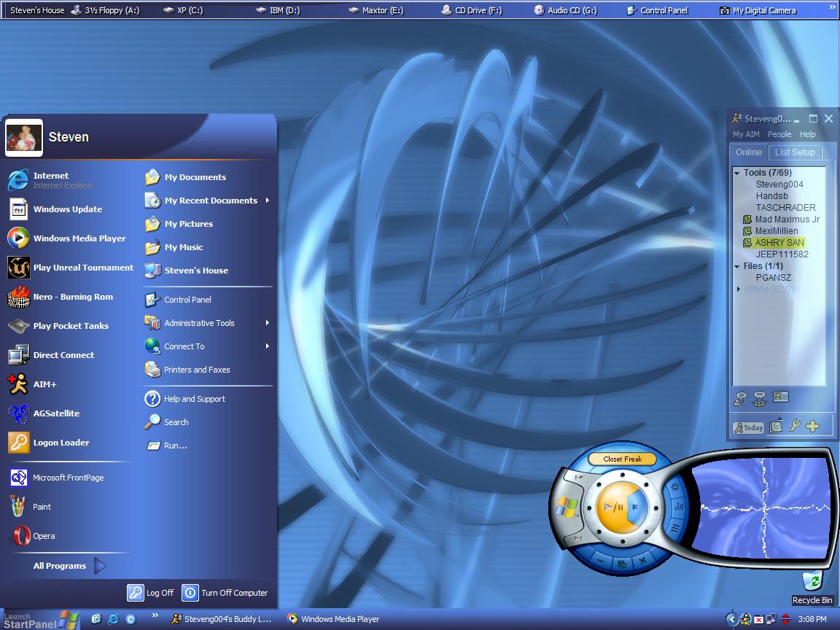
Task: Click the Log Off button
Action: click(151, 593)
